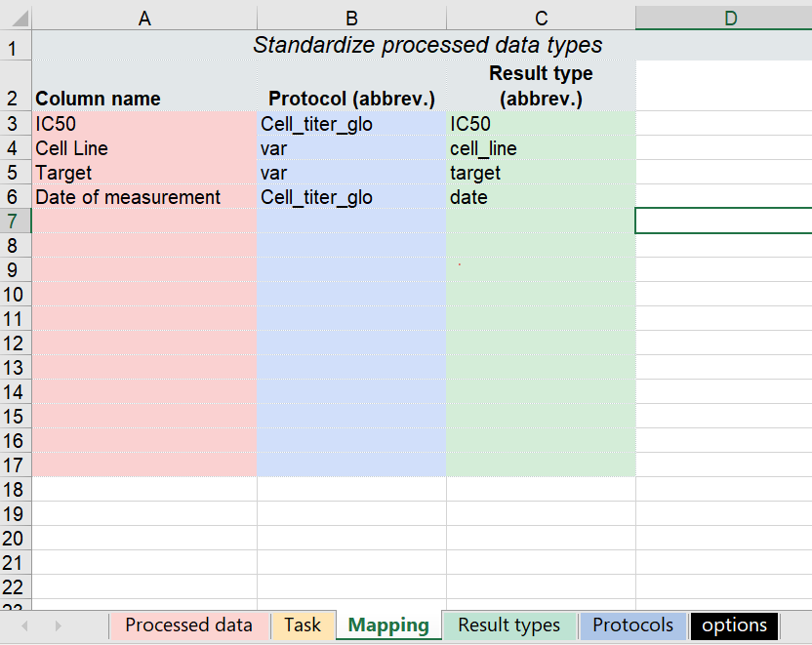Click row header 7 to select the row

[15, 221]
